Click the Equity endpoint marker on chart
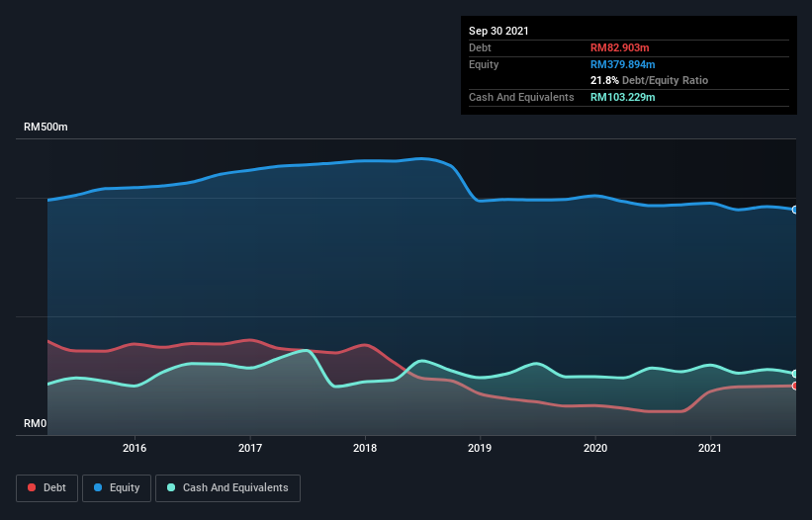 [795, 210]
